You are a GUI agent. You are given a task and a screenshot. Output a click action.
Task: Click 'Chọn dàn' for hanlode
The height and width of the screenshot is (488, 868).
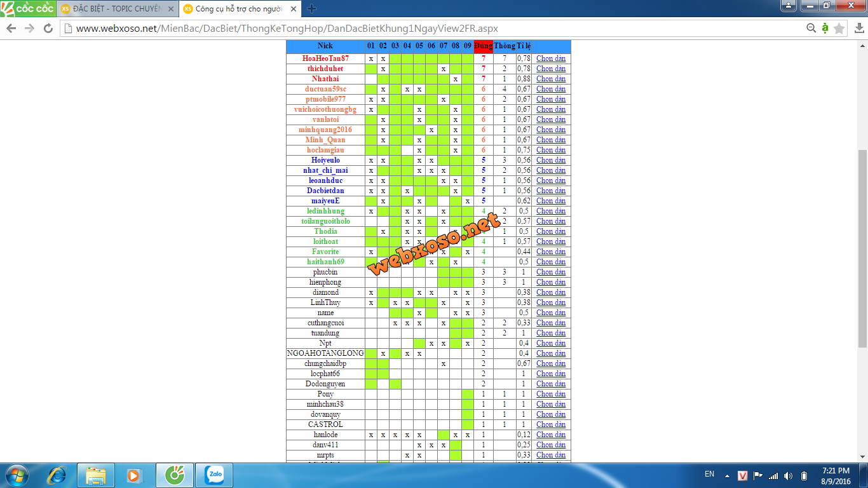(551, 435)
